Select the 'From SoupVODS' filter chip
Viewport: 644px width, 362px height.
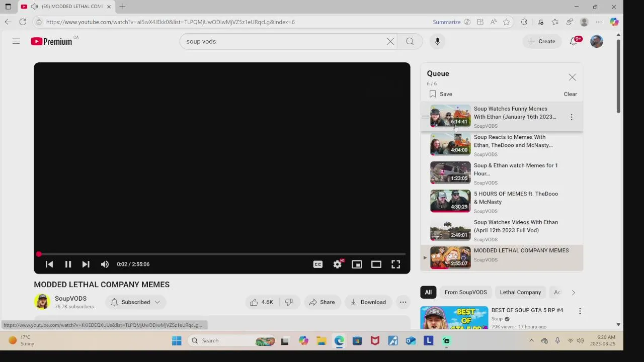(466, 292)
